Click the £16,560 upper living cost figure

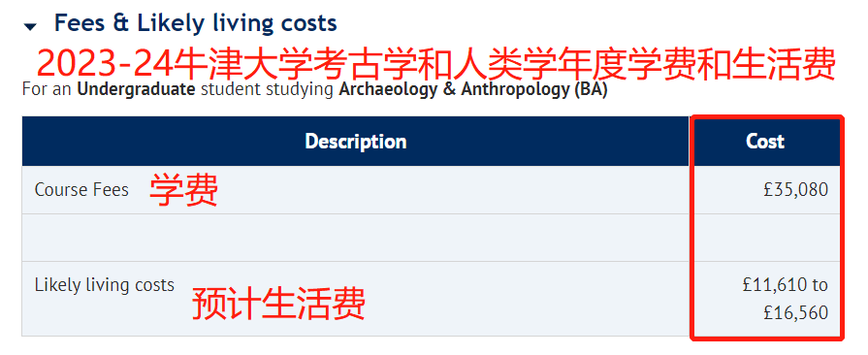tap(795, 313)
